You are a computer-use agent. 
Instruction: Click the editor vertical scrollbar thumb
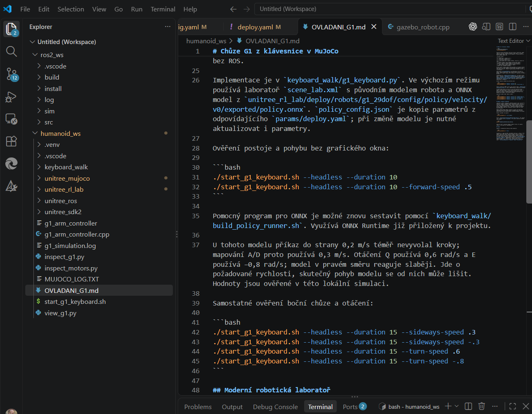coord(529,162)
